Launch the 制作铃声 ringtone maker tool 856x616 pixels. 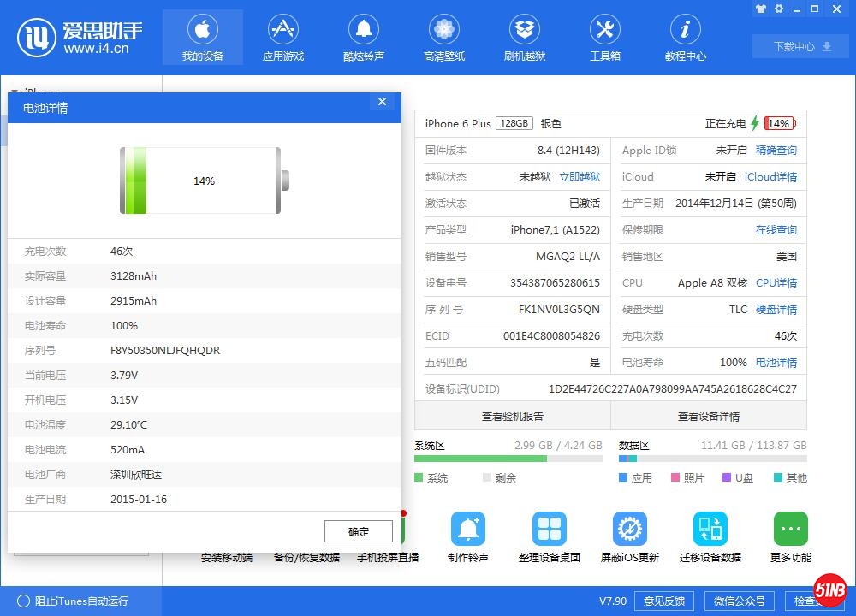pos(467,536)
